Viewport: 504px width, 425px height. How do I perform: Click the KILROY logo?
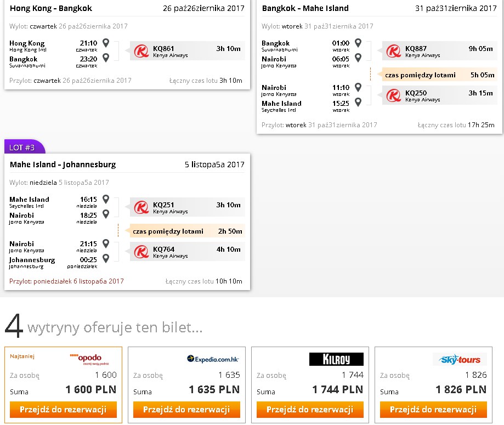336,359
